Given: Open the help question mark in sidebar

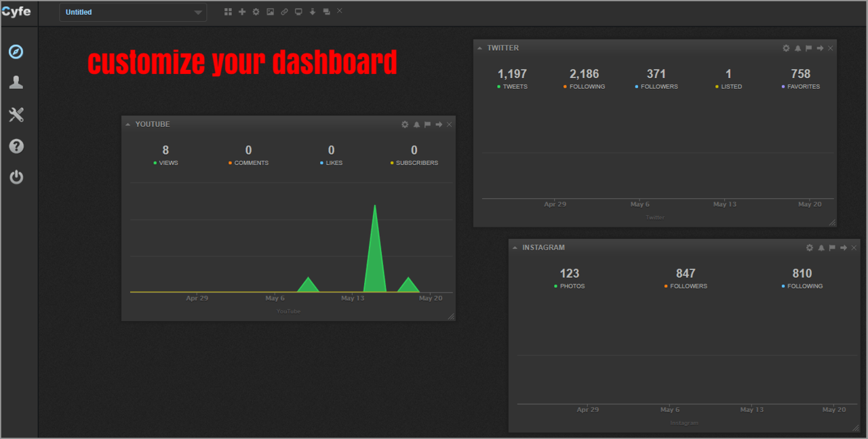Looking at the screenshot, I should 16,146.
